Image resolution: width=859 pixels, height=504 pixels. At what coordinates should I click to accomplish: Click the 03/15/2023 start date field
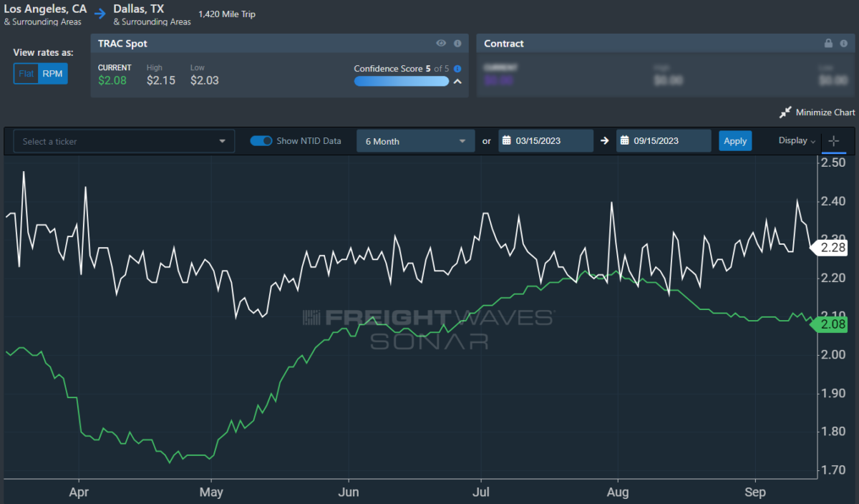546,141
